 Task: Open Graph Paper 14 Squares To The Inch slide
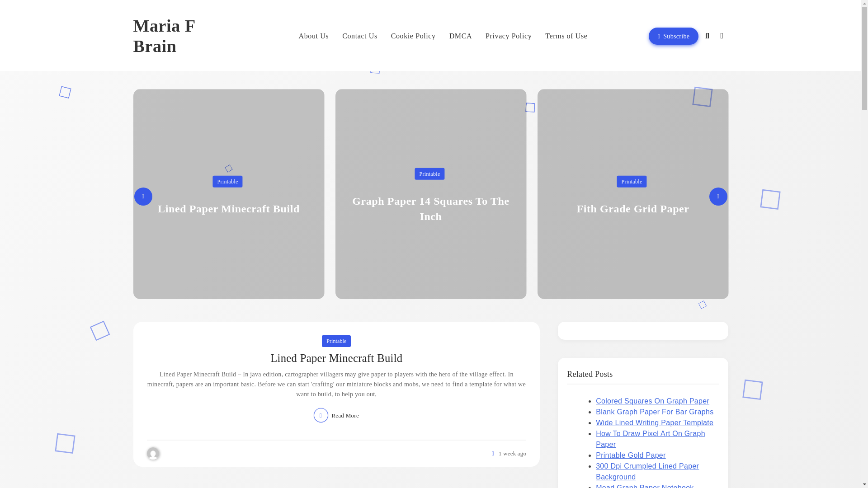click(x=430, y=209)
